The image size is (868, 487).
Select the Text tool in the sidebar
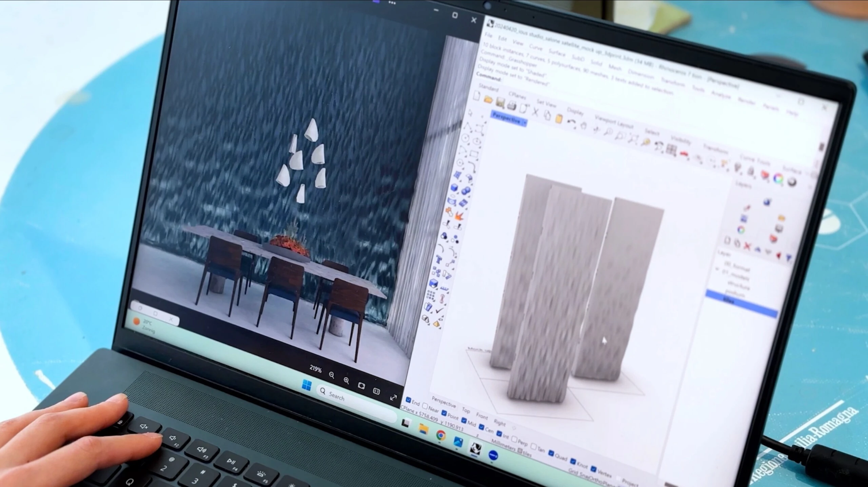click(439, 260)
